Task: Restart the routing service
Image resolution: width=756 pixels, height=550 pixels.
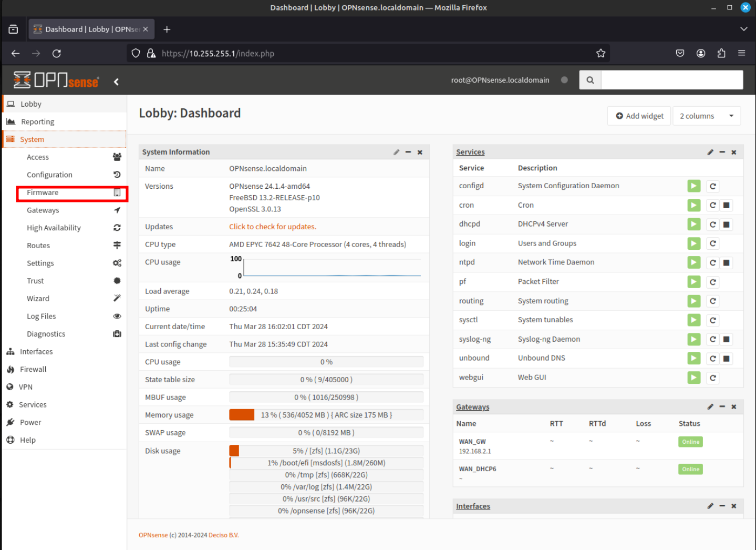Action: point(713,301)
